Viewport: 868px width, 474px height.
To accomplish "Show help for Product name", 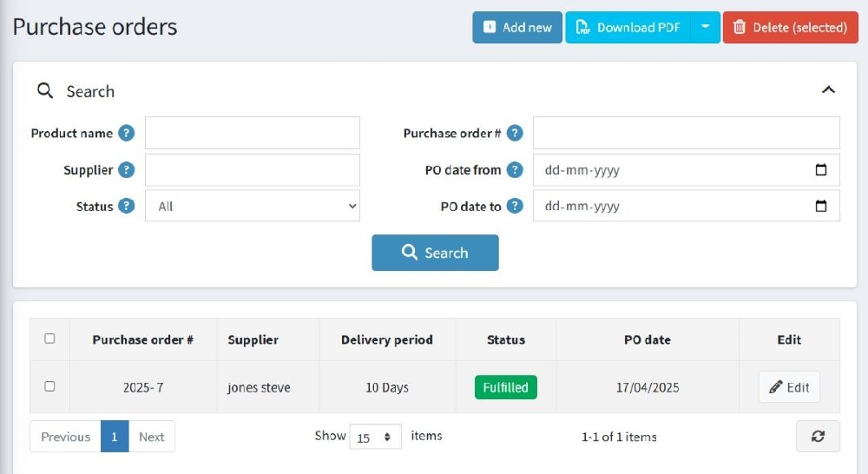I will 127,133.
